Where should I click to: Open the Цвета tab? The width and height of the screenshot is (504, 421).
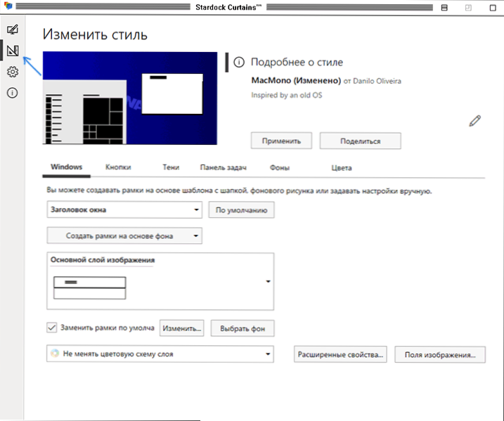[x=342, y=168]
